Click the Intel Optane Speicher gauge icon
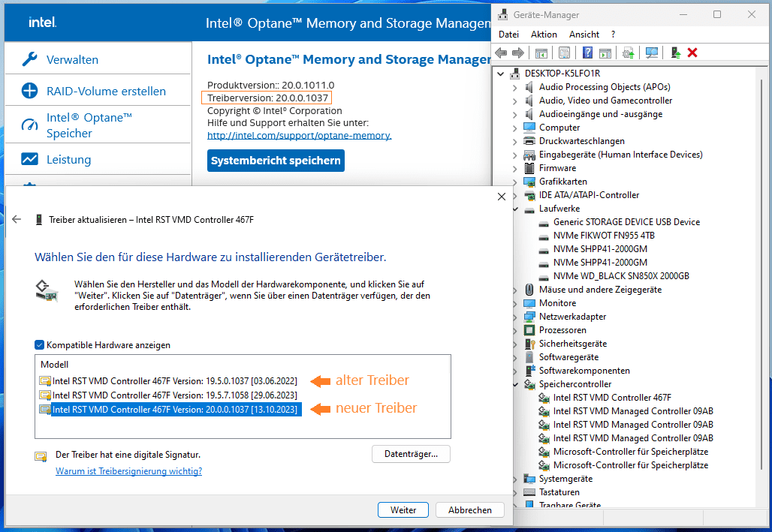The width and height of the screenshot is (772, 532). (29, 125)
